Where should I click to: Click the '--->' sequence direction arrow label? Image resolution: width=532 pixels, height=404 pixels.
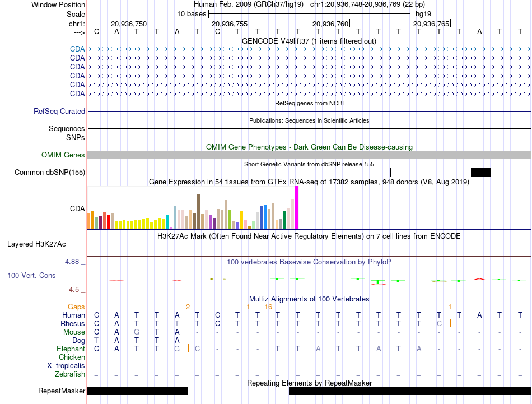tap(79, 32)
